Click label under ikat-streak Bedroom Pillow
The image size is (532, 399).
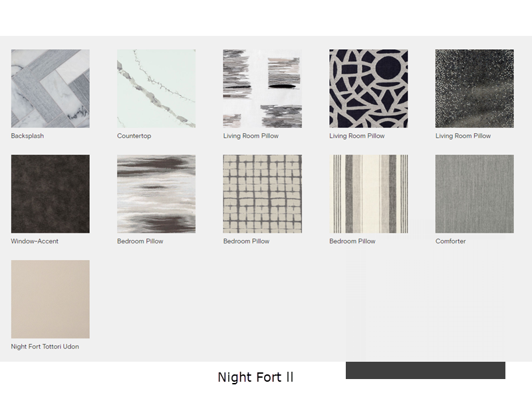click(140, 241)
